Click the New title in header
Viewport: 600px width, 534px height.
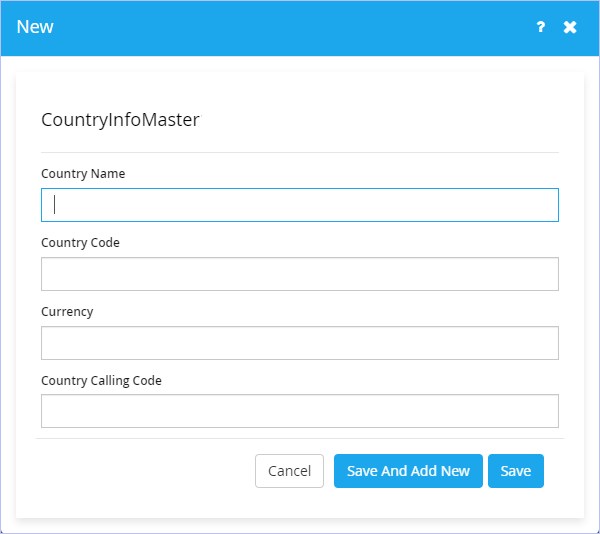point(35,27)
